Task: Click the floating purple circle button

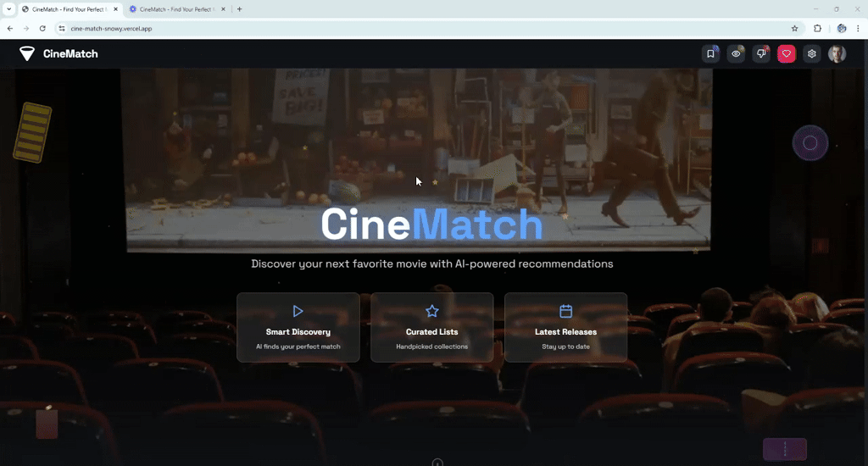Action: 810,143
